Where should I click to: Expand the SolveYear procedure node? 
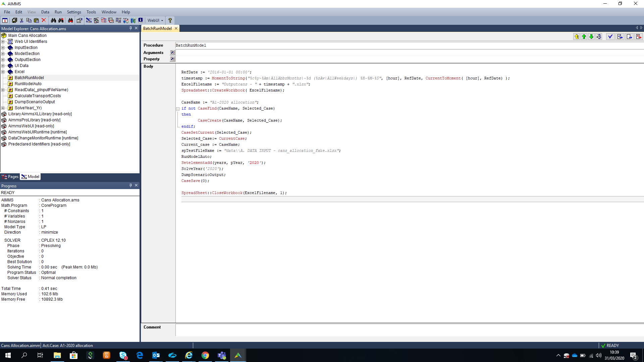[3, 108]
